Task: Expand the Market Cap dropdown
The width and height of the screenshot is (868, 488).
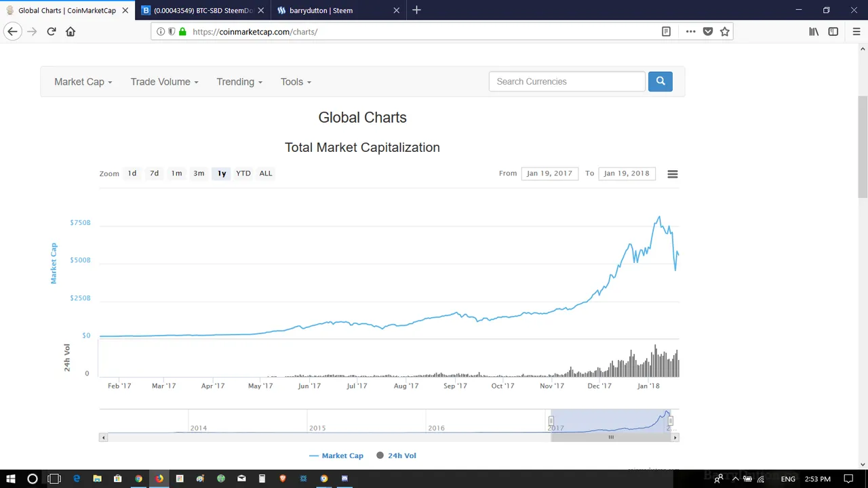Action: tap(83, 81)
